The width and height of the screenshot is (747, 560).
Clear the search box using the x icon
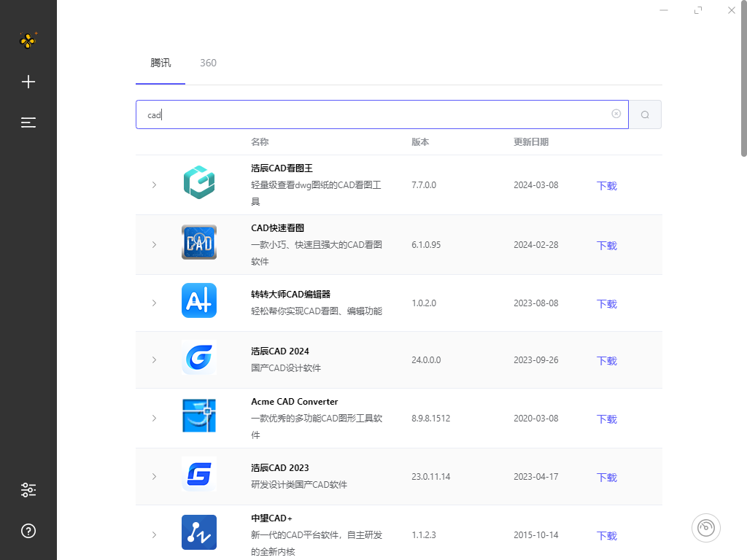coord(616,114)
